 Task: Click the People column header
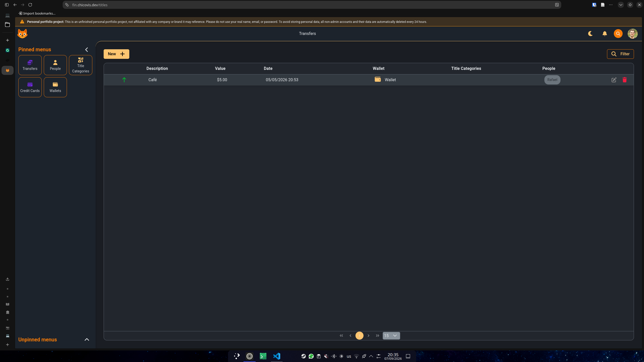pyautogui.click(x=549, y=68)
